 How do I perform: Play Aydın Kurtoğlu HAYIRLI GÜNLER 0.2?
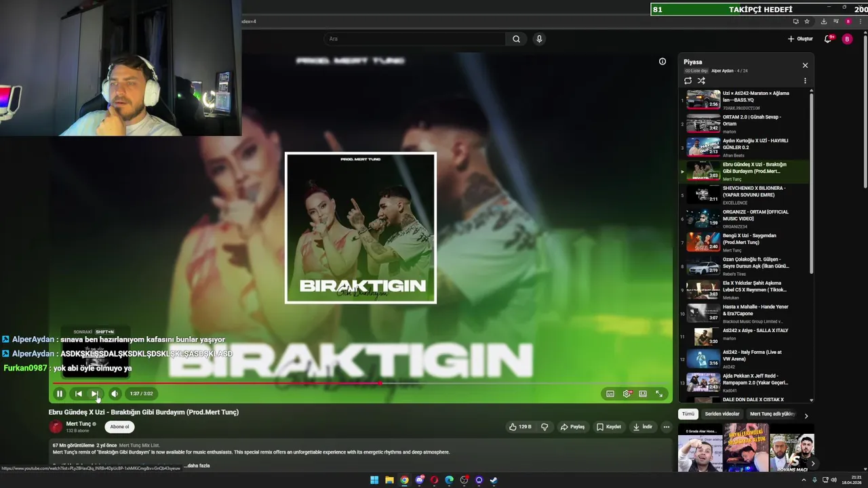[745, 147]
